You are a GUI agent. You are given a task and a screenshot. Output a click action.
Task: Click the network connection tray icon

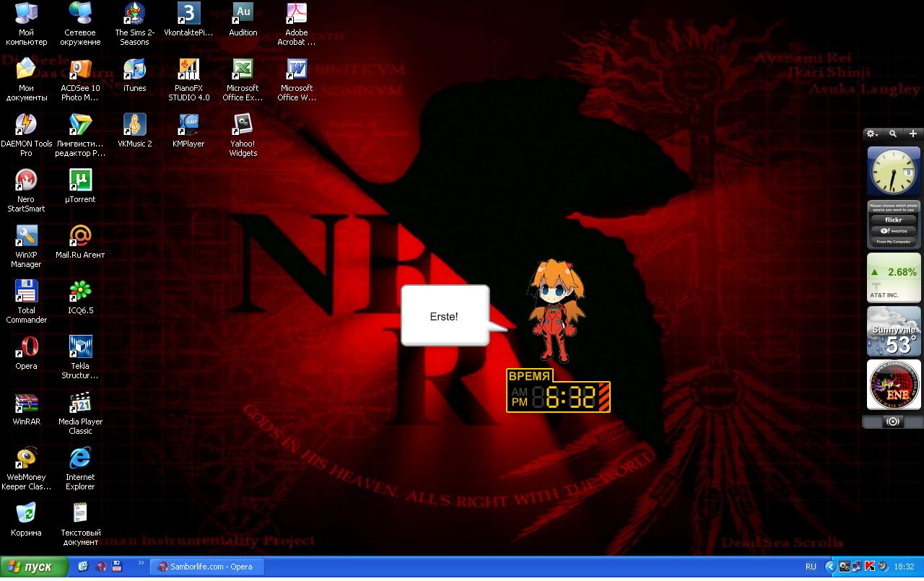click(857, 567)
